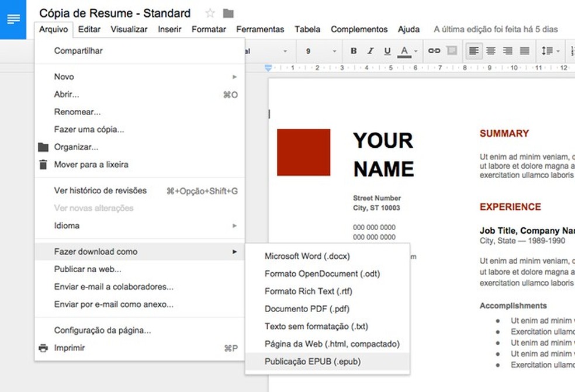Expand the line spacing dropdown
This screenshot has width=575, height=392.
click(x=550, y=51)
